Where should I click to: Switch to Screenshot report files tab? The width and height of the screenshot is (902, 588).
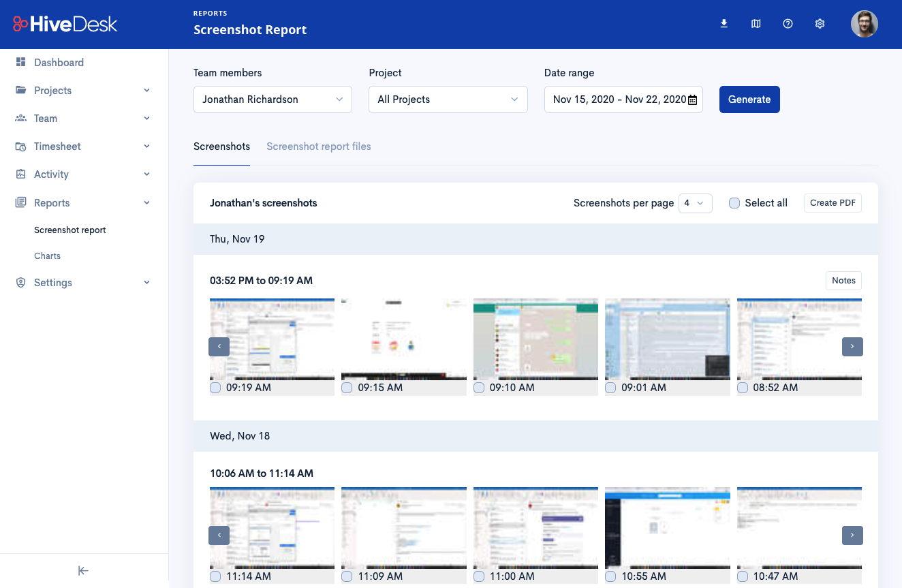coord(319,146)
